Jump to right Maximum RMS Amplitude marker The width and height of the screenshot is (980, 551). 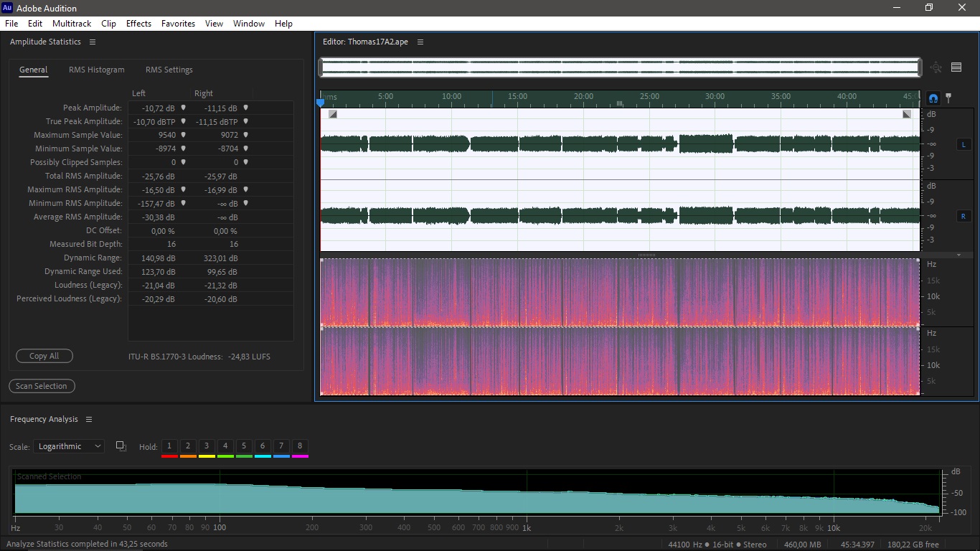tap(245, 189)
